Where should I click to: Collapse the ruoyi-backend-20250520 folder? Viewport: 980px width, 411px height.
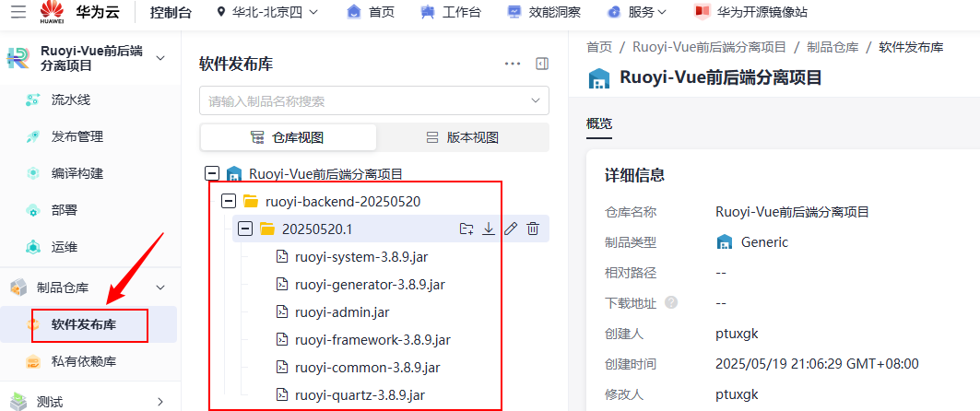tap(229, 201)
